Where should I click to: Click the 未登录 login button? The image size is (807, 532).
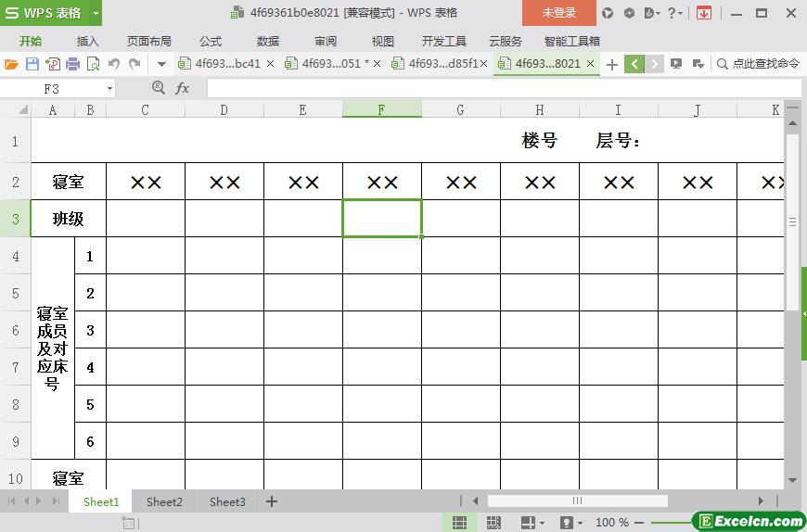pyautogui.click(x=559, y=13)
